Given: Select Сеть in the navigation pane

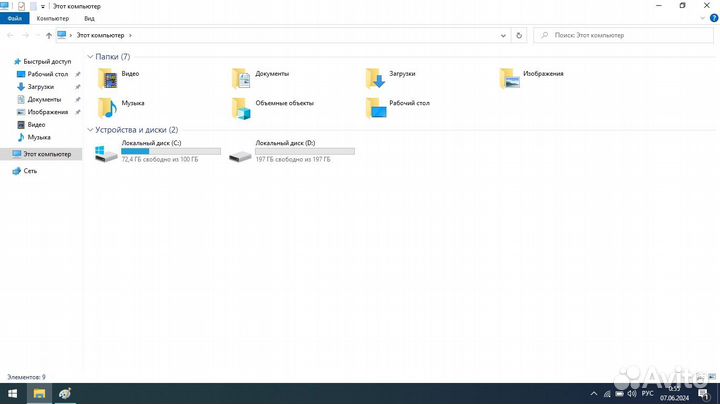Looking at the screenshot, I should pyautogui.click(x=31, y=171).
